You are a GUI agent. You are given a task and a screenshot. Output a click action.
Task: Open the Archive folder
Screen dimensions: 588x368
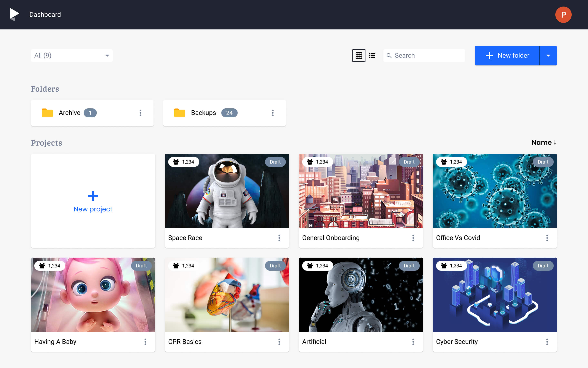pyautogui.click(x=92, y=113)
